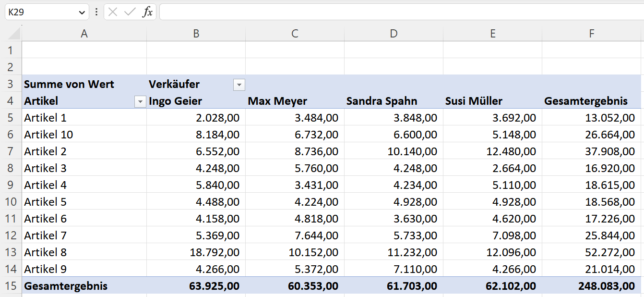The width and height of the screenshot is (644, 297).
Task: Select the 'Artikel 2' row label
Action: 84,151
